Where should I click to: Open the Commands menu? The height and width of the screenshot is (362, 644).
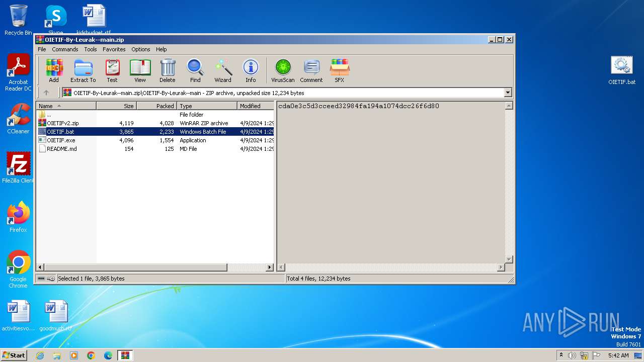point(65,49)
